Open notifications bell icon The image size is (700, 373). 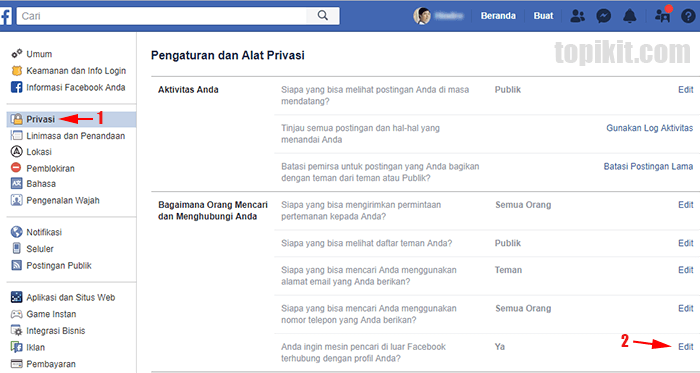point(630,16)
